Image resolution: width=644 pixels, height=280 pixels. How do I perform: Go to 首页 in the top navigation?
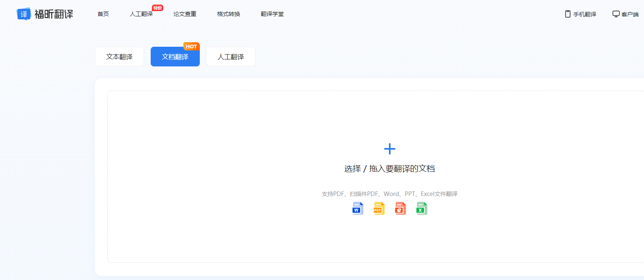tap(103, 14)
